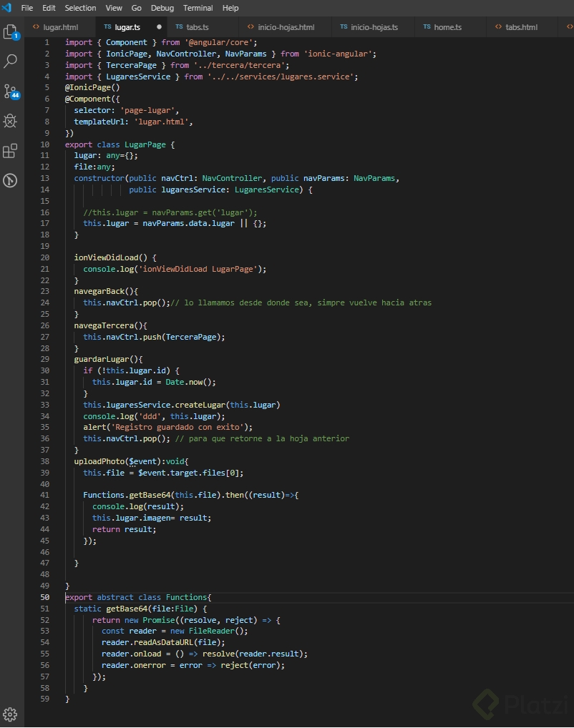
Task: Switch to the home.ts tab
Action: [447, 27]
